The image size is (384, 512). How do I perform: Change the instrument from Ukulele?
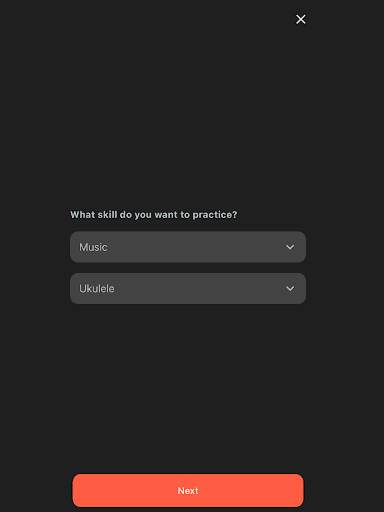coord(188,288)
